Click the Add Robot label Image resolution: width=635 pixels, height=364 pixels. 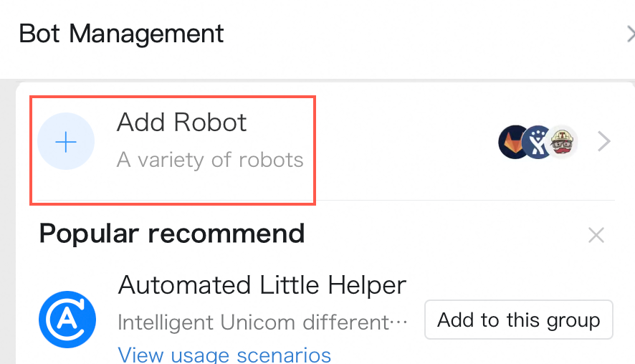coord(181,123)
